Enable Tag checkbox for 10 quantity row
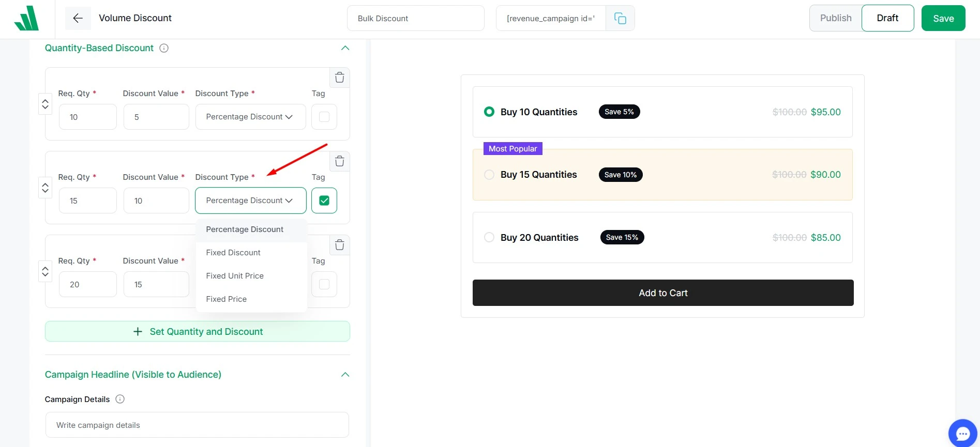 tap(324, 117)
